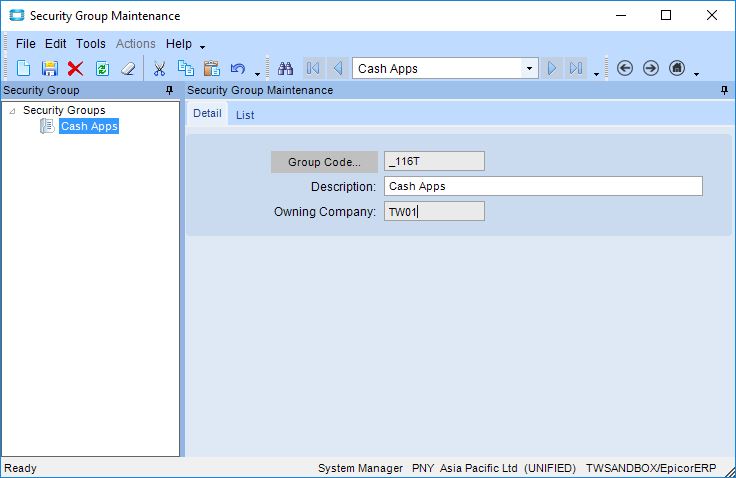Open the Edit menu

[x=55, y=44]
